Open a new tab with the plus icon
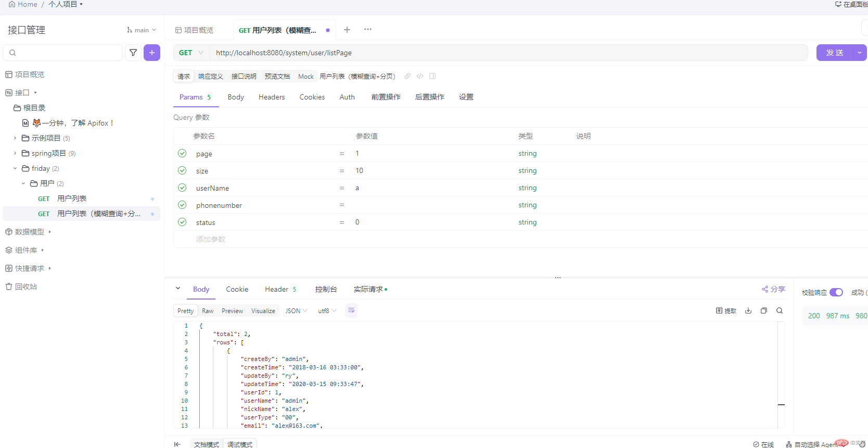The image size is (868, 448). pyautogui.click(x=347, y=30)
